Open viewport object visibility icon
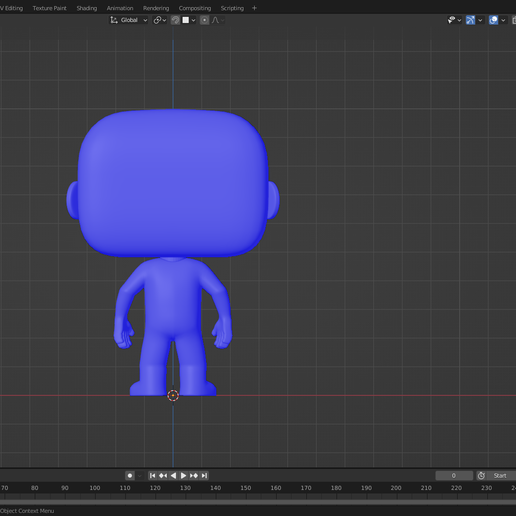The height and width of the screenshot is (516, 516). click(451, 20)
